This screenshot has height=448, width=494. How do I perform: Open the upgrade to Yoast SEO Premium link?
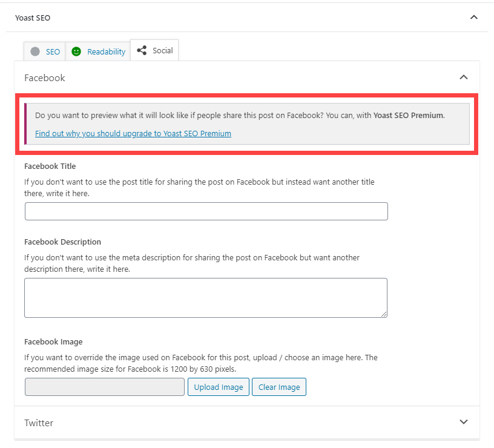point(133,134)
